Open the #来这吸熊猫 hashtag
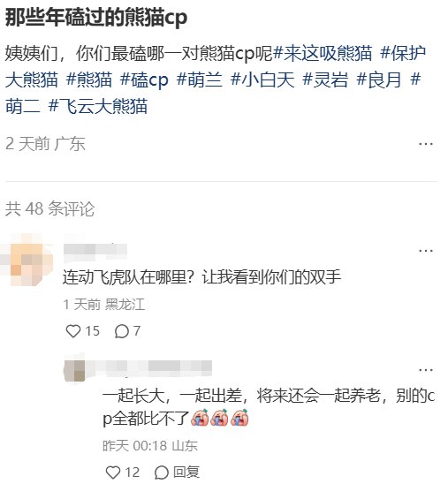Viewport: 448px width, 499px height. coord(323,53)
